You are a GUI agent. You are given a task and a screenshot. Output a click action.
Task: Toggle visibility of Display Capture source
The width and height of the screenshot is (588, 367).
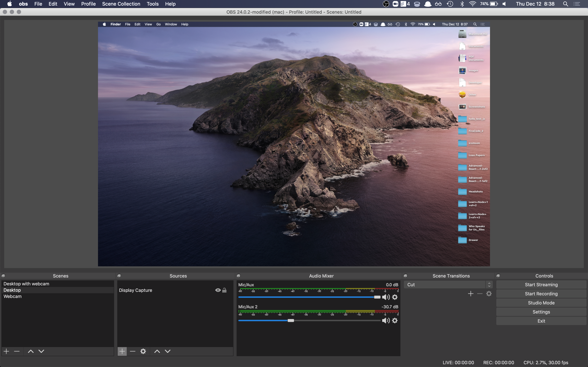click(x=217, y=290)
